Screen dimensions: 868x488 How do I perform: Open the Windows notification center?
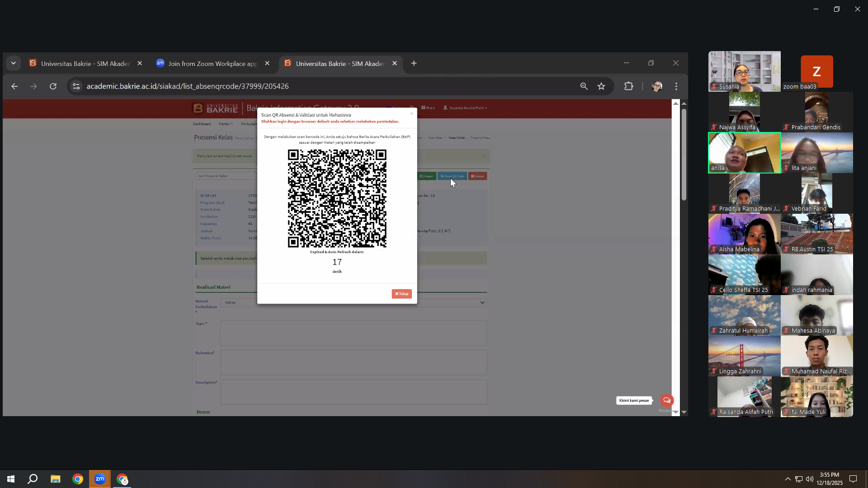[x=853, y=479]
